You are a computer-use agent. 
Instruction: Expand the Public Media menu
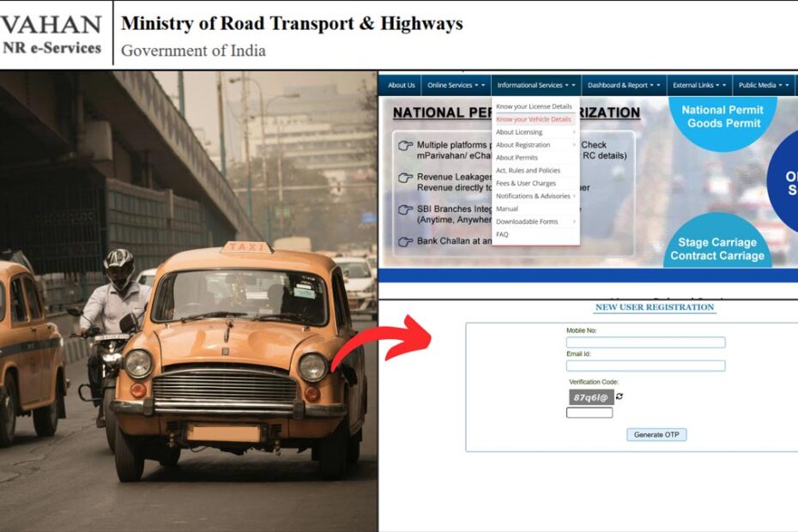[764, 86]
